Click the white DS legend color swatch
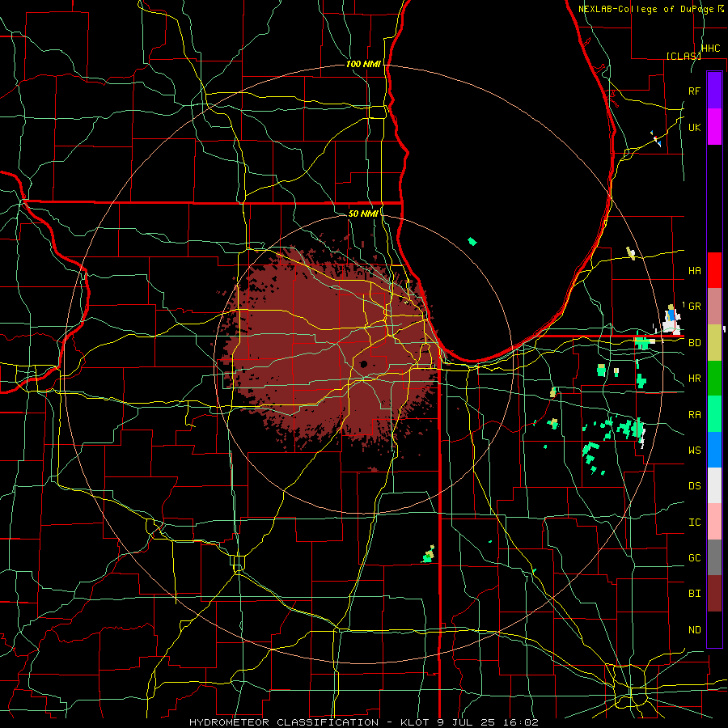The height and width of the screenshot is (728, 728). [714, 485]
